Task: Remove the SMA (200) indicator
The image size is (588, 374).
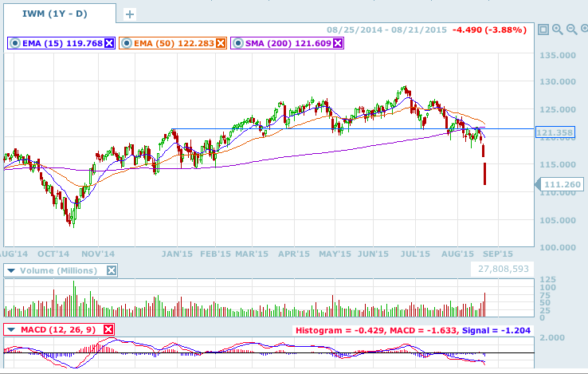Action: [338, 44]
